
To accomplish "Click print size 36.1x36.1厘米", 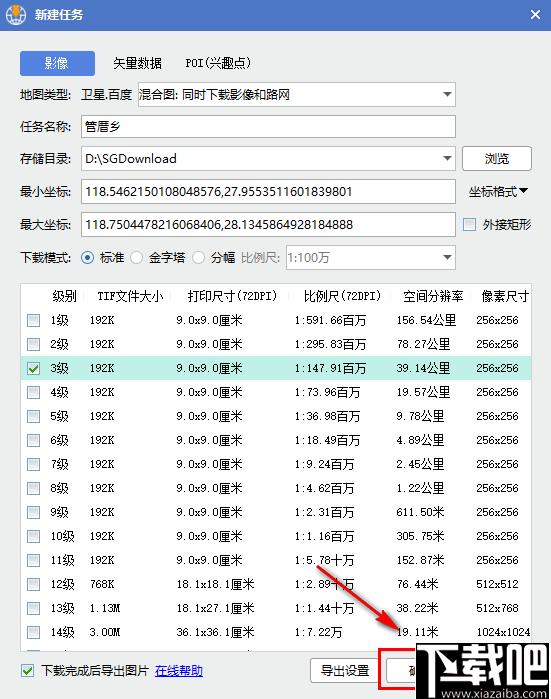I will point(215,633).
